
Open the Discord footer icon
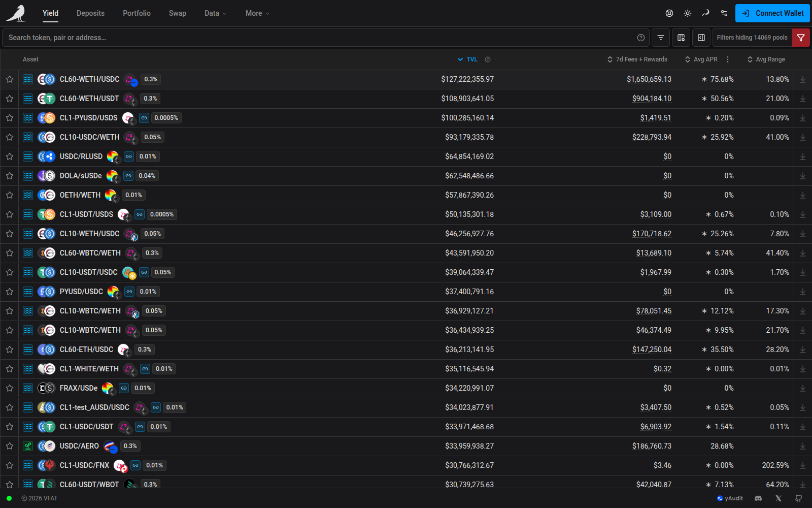click(758, 498)
